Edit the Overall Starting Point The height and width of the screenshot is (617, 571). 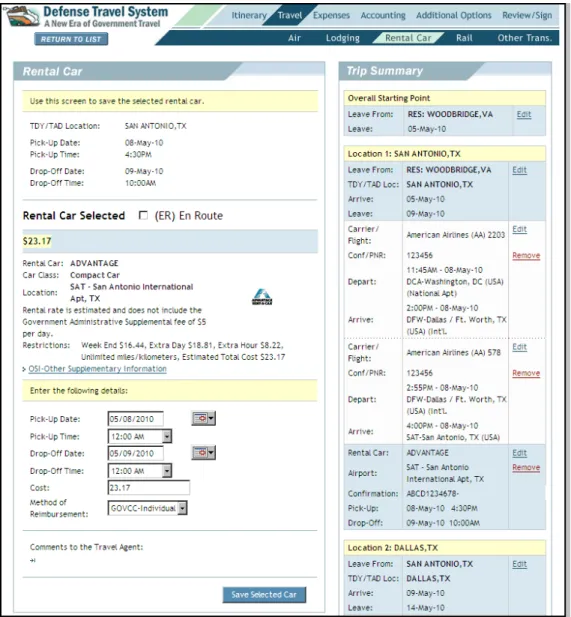[524, 114]
